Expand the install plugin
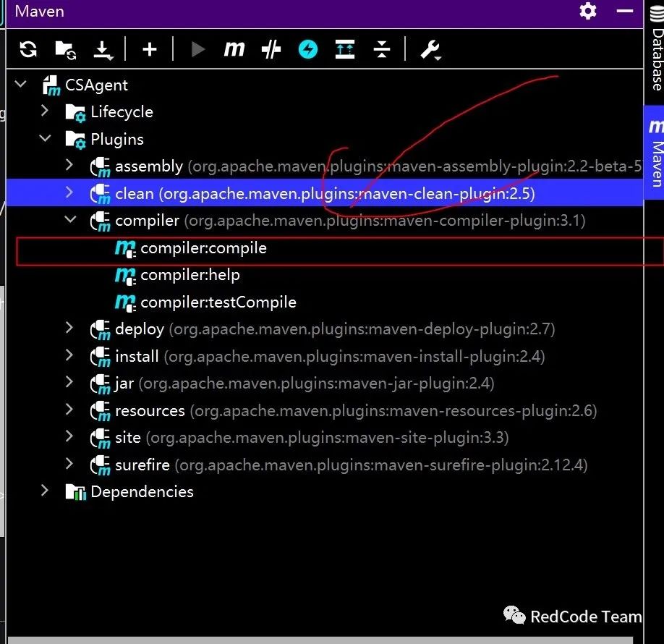Image resolution: width=664 pixels, height=644 pixels. (70, 355)
